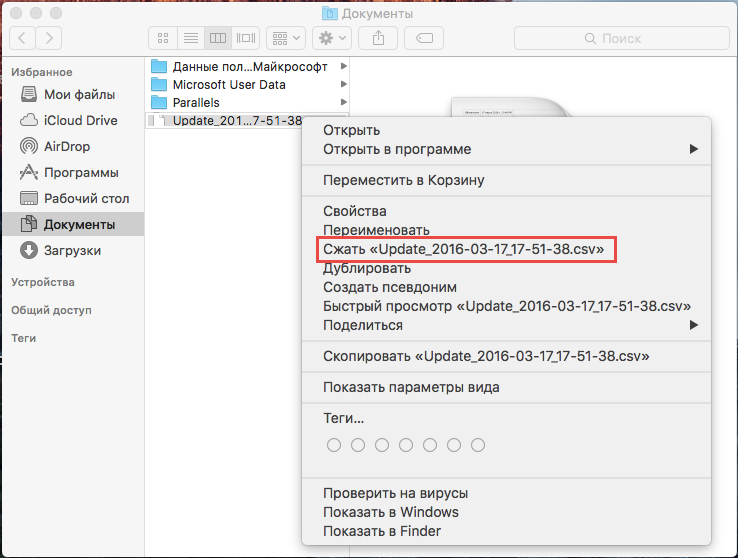Click the edit tags toolbar button

[x=424, y=38]
